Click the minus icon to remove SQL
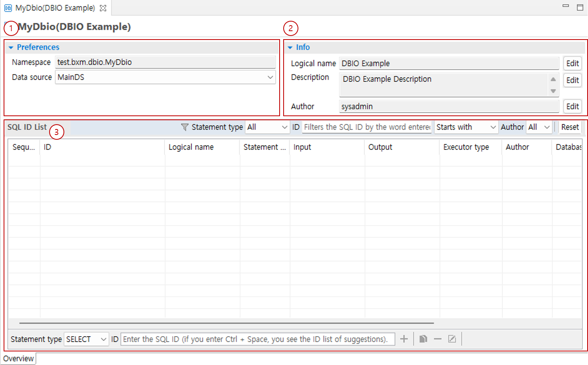 (437, 339)
